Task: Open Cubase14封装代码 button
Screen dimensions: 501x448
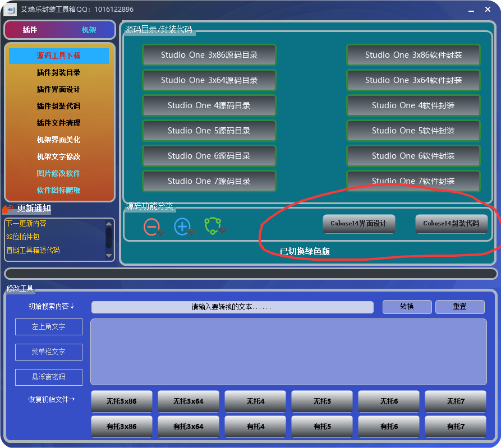Action: click(452, 224)
